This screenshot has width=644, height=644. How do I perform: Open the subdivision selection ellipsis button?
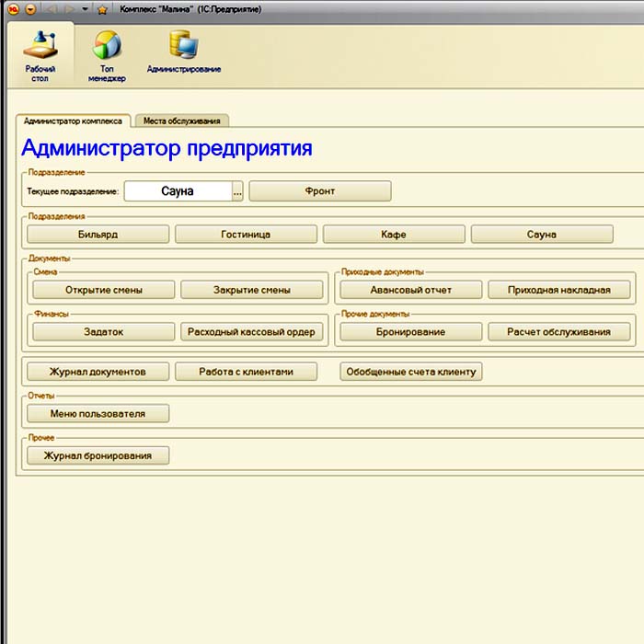237,191
